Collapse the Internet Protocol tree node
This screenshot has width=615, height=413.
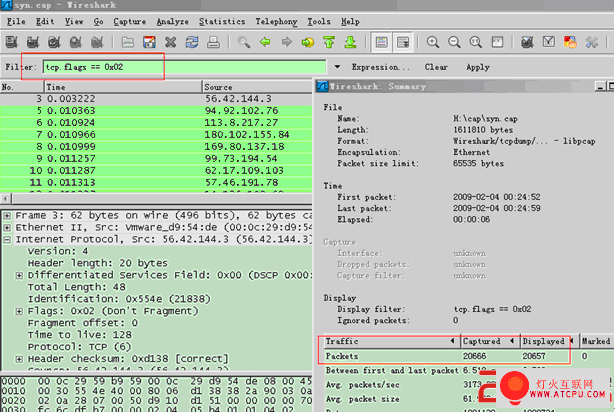(7, 239)
